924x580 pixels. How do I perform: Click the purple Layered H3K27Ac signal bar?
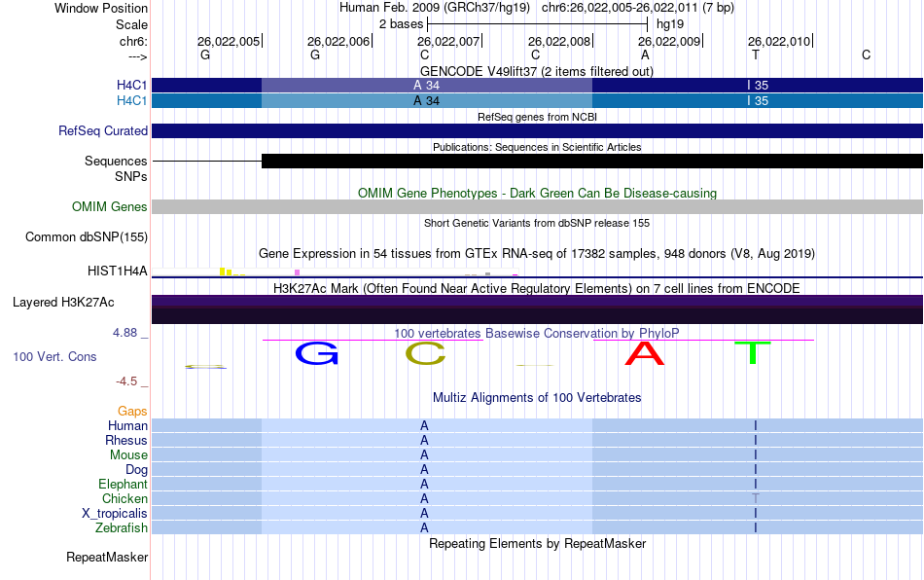(538, 309)
